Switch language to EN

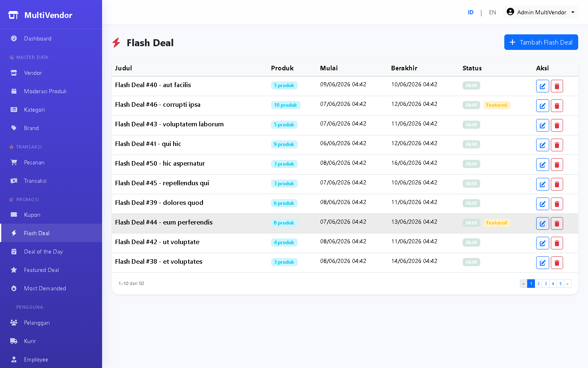tap(492, 12)
